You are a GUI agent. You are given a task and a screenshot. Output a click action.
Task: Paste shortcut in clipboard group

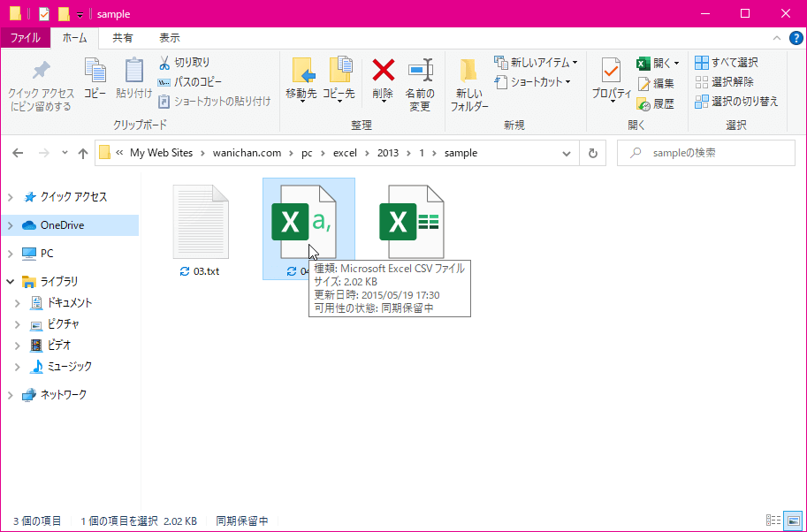coord(214,102)
